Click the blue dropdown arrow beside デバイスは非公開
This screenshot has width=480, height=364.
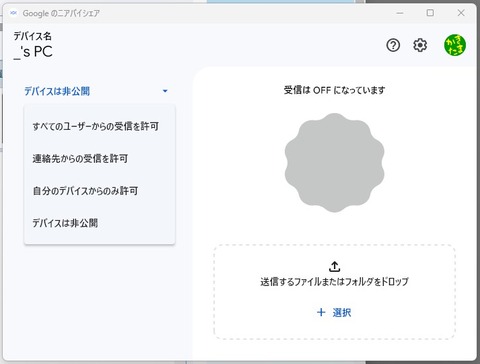point(165,91)
